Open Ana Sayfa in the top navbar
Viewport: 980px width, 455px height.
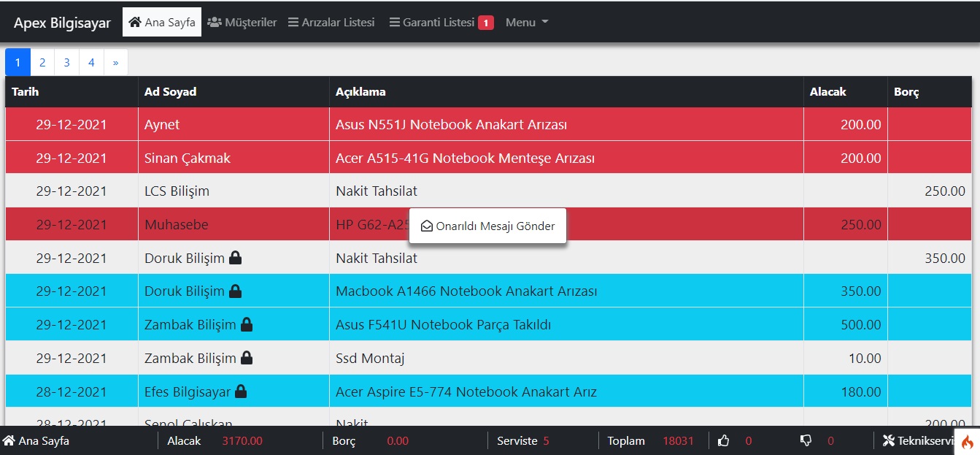coord(161,22)
